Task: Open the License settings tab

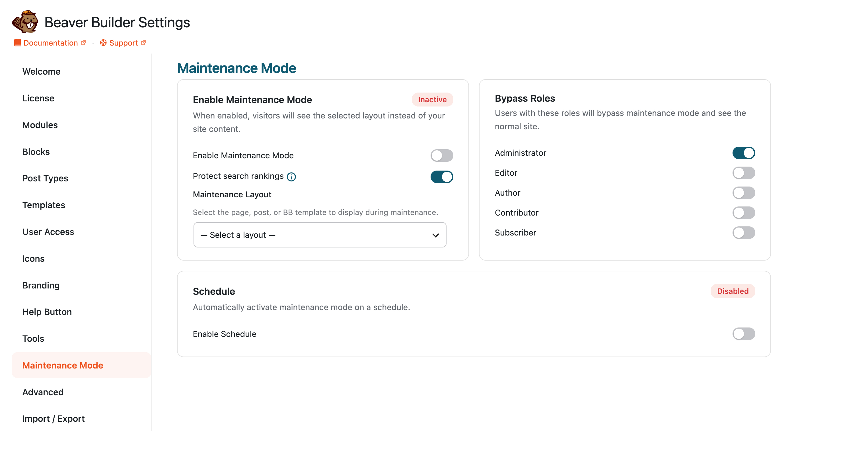Action: (x=81, y=98)
